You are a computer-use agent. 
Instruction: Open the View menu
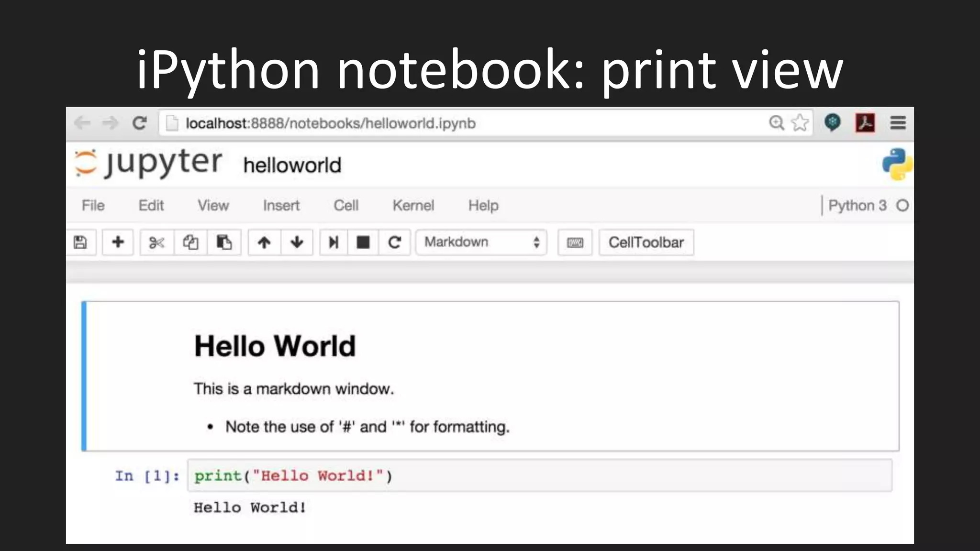[x=213, y=206]
